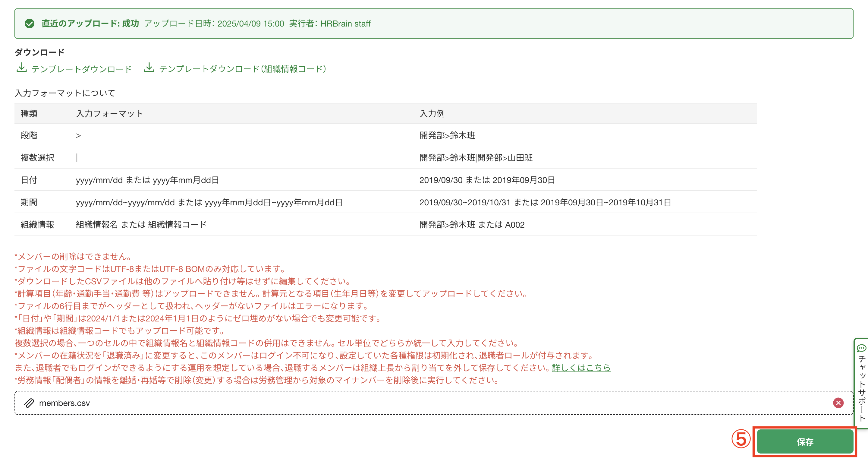Click the 期間 row label

click(29, 202)
